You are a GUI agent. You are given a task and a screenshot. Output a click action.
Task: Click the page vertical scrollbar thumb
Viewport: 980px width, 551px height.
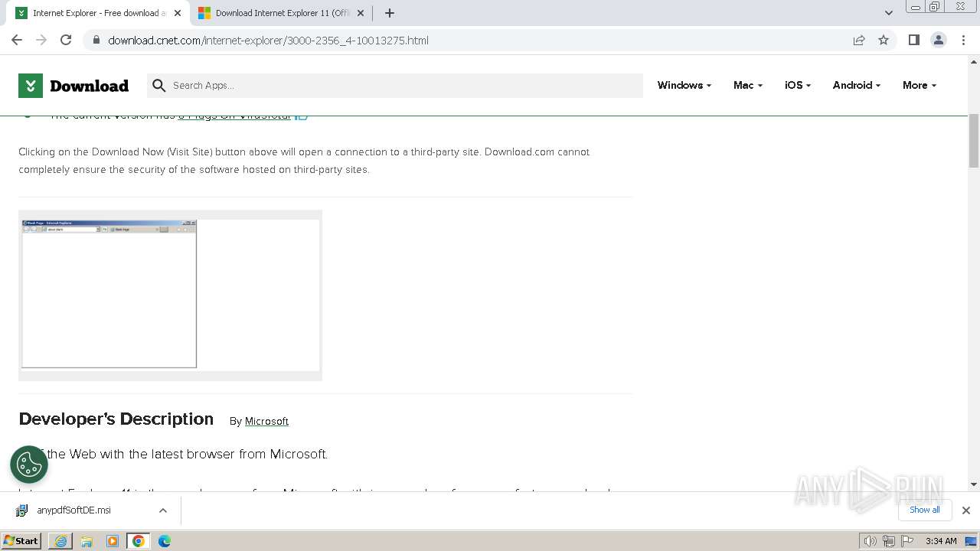pos(974,140)
